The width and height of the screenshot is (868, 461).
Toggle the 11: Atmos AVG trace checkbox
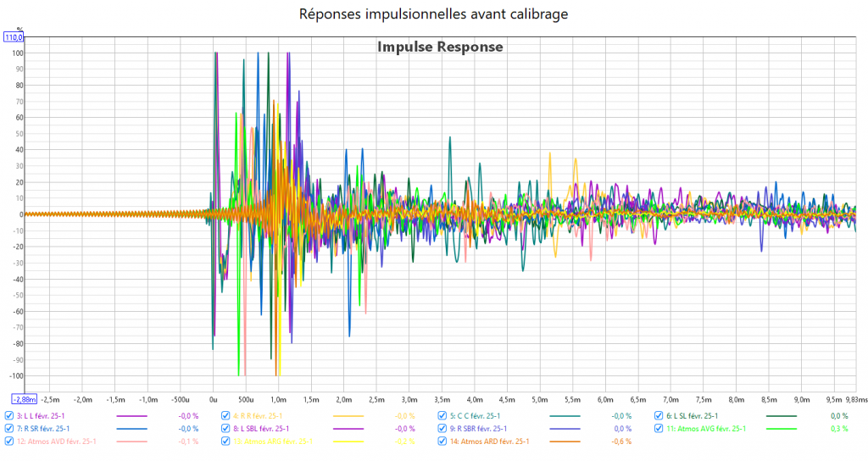(659, 429)
